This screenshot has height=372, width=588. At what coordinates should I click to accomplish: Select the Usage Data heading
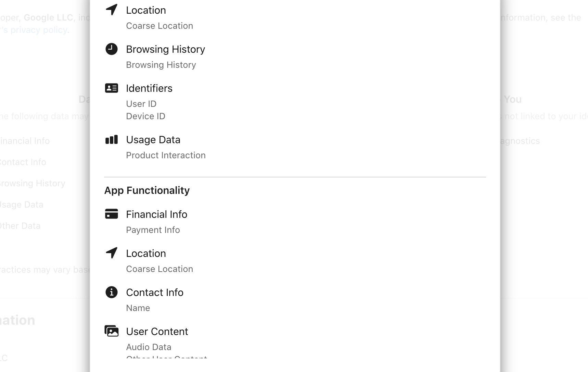[153, 140]
